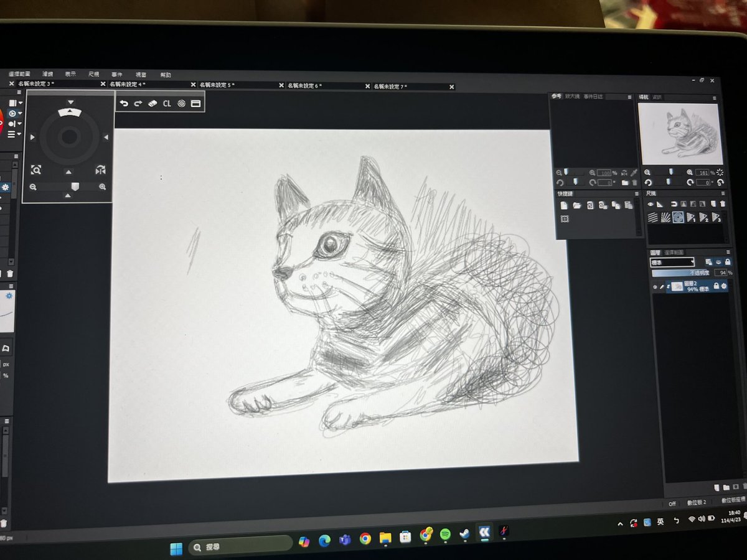Click the Windows Start button
Image resolution: width=747 pixels, height=560 pixels.
[176, 549]
